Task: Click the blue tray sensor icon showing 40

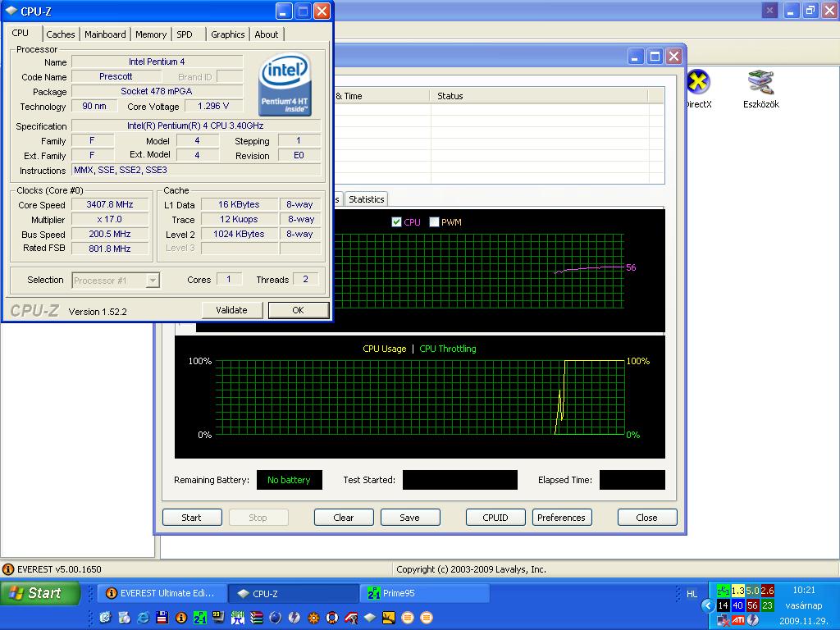Action: pyautogui.click(x=738, y=605)
